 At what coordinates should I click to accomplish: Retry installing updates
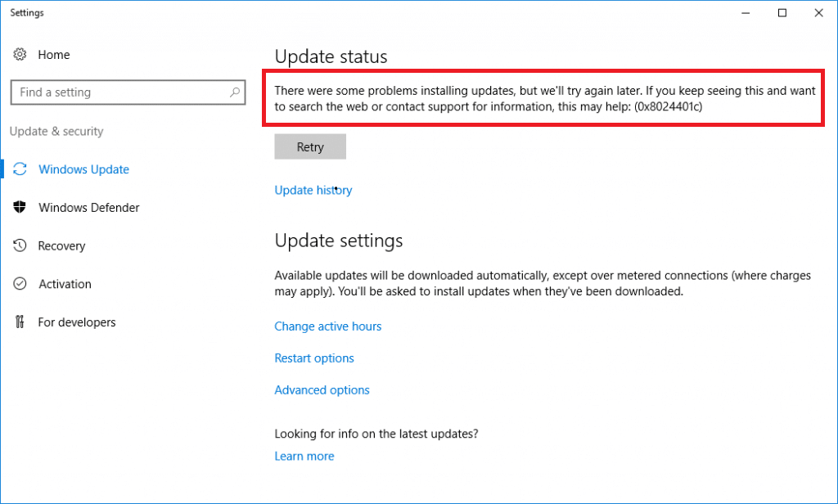click(x=310, y=146)
